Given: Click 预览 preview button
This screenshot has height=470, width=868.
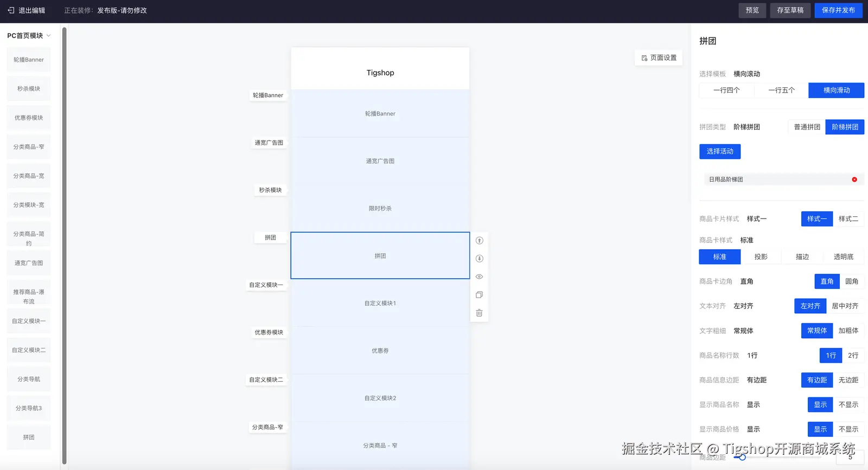Looking at the screenshot, I should click(x=752, y=10).
